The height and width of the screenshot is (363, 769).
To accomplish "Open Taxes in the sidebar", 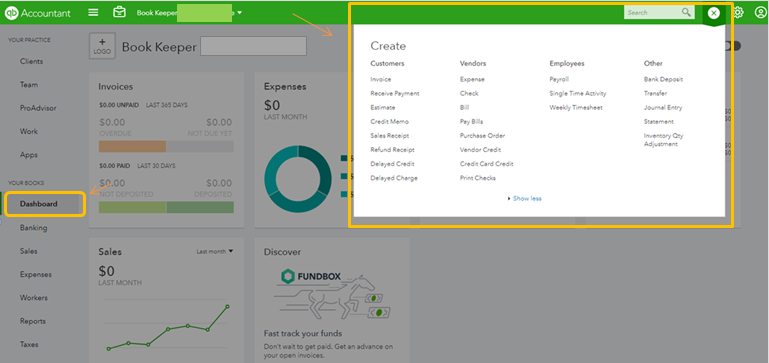I will pos(29,344).
